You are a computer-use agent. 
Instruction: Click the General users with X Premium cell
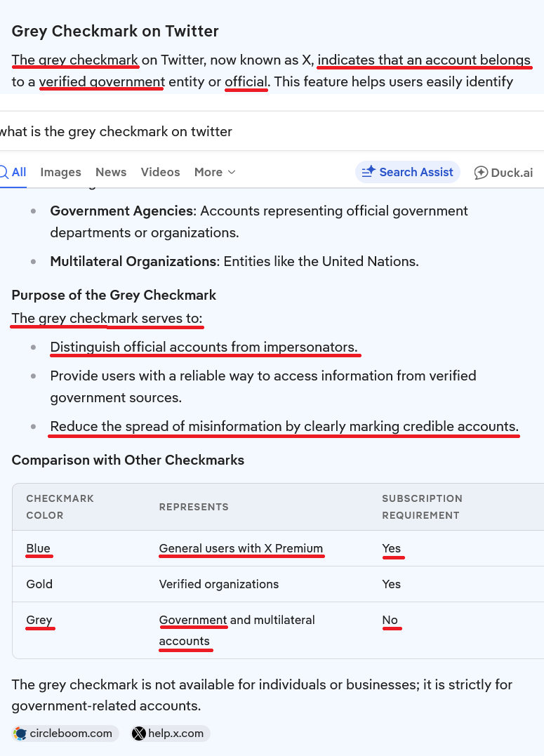(x=241, y=548)
